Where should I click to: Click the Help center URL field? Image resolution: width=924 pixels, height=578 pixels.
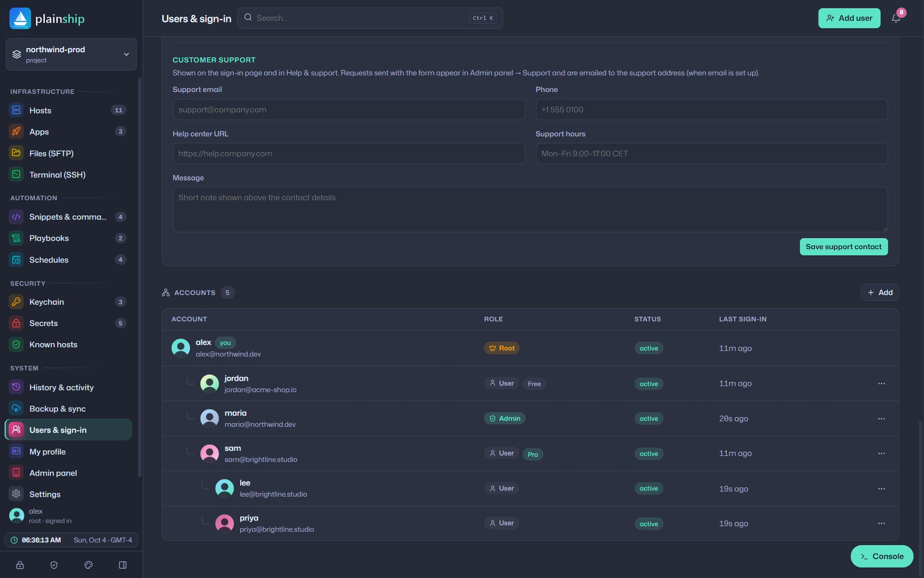point(349,154)
